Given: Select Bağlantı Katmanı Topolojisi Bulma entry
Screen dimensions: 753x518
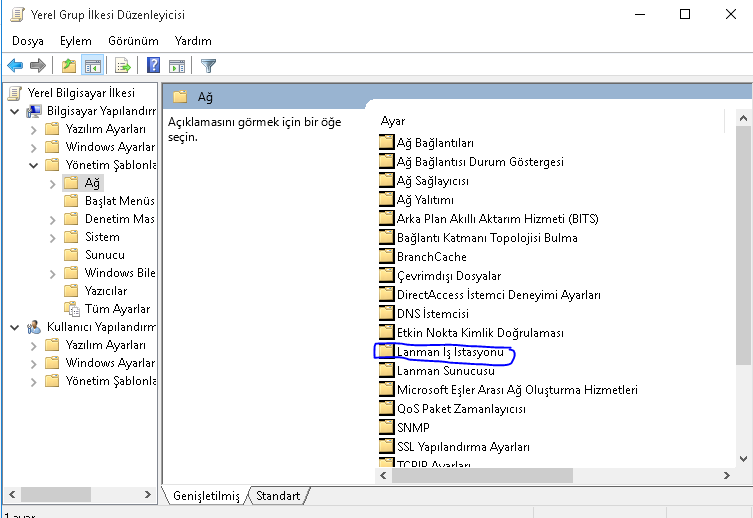Looking at the screenshot, I should (487, 238).
